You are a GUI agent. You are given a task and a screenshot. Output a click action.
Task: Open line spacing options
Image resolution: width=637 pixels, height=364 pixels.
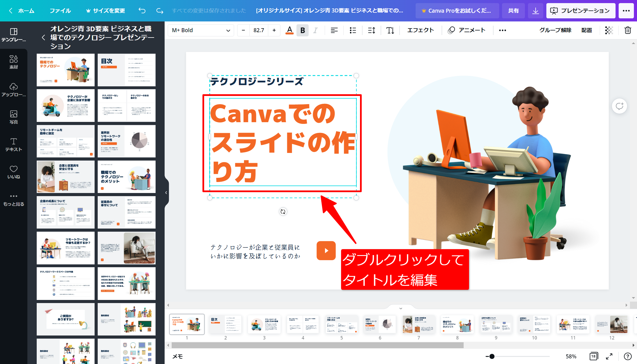pos(372,30)
